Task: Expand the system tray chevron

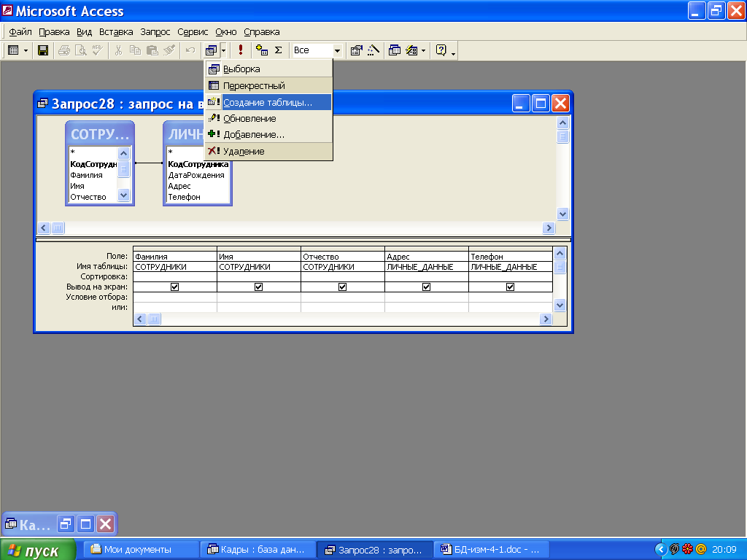Action: 661,550
